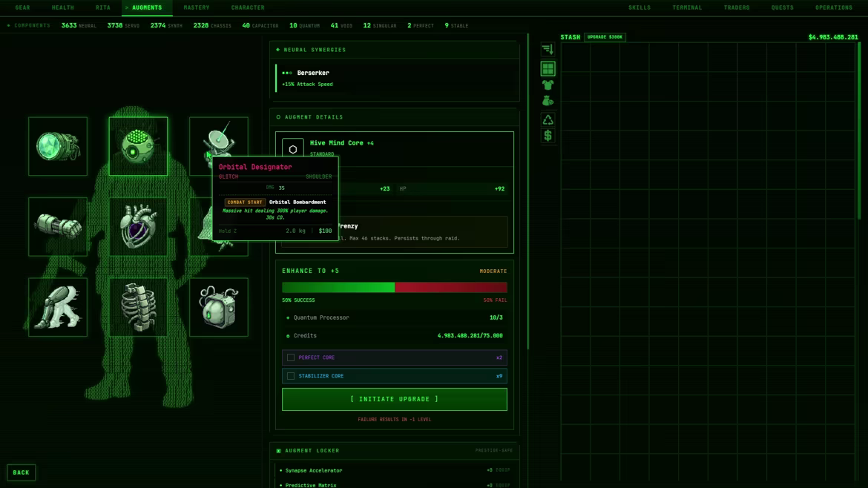Select the mechanical fist arm augment slot
This screenshot has width=868, height=488.
(x=58, y=227)
